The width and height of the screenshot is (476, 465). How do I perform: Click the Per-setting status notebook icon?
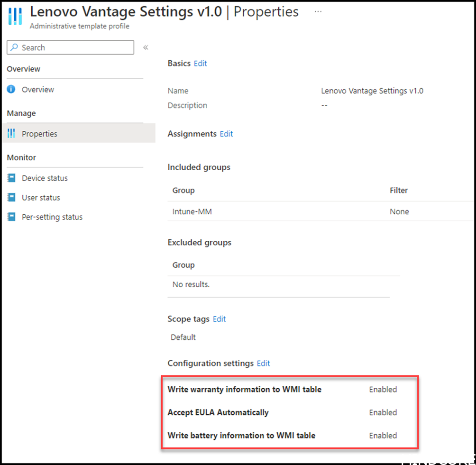(11, 217)
